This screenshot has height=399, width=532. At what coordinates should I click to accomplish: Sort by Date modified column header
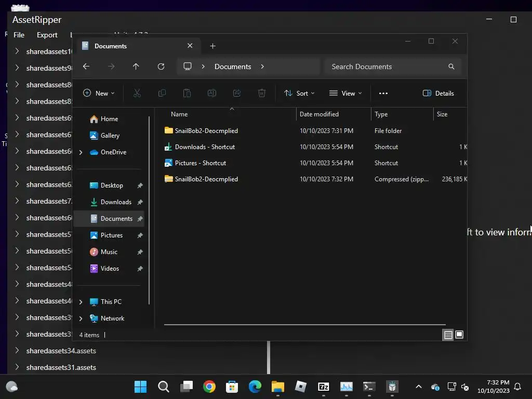[x=334, y=114]
